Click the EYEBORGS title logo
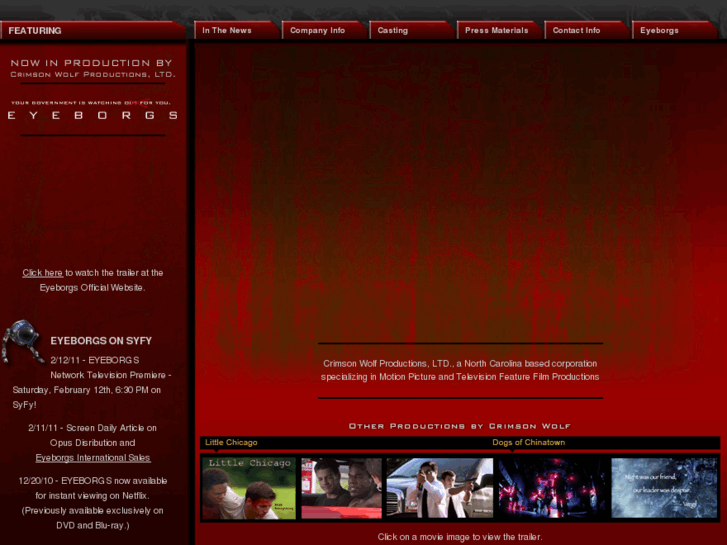This screenshot has width=727, height=545. coord(93,115)
